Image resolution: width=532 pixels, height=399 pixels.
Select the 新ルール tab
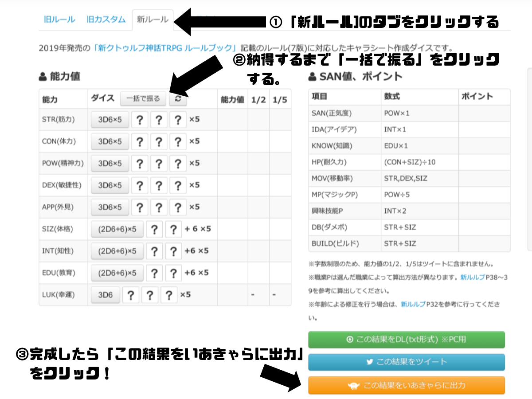[x=153, y=20]
